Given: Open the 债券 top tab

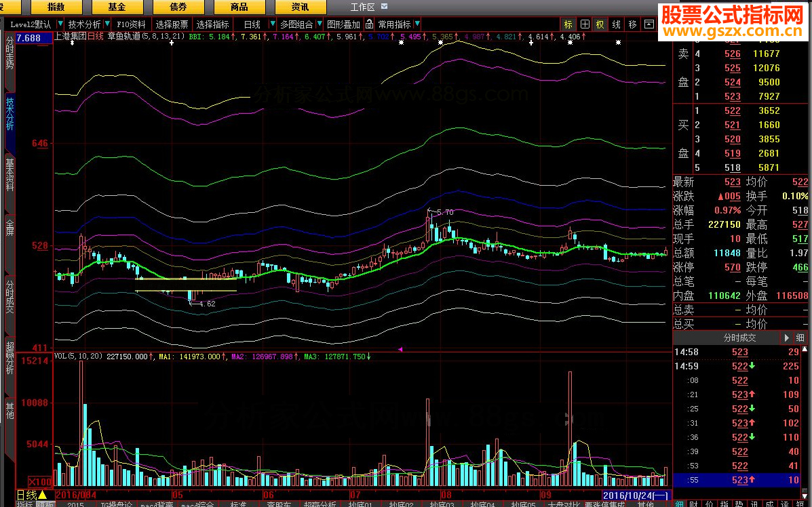Looking at the screenshot, I should (178, 7).
